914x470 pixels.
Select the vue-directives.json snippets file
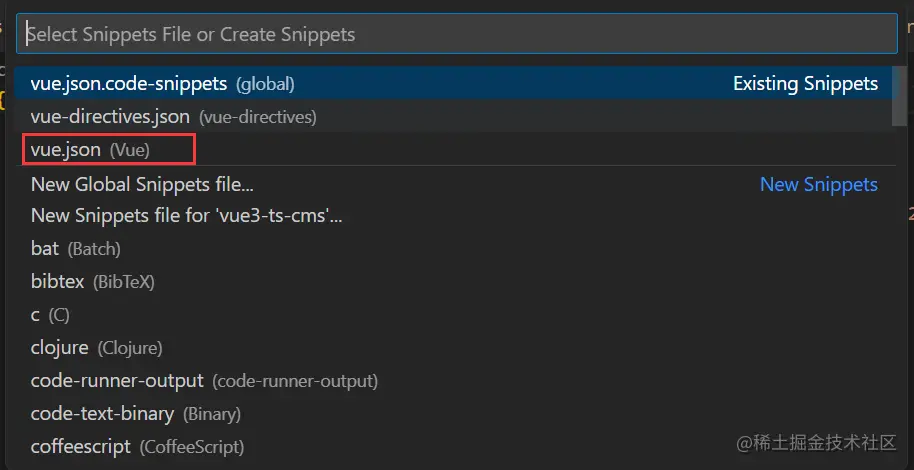[x=110, y=117]
